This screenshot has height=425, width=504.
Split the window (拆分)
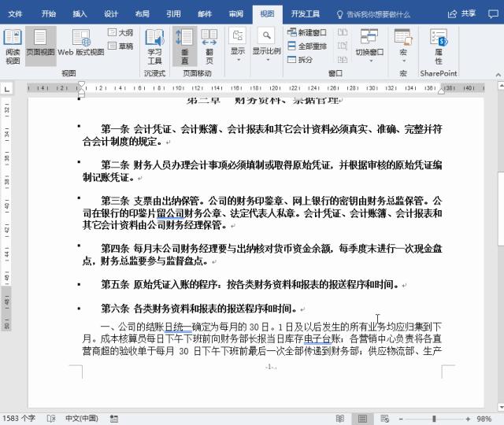tap(299, 60)
